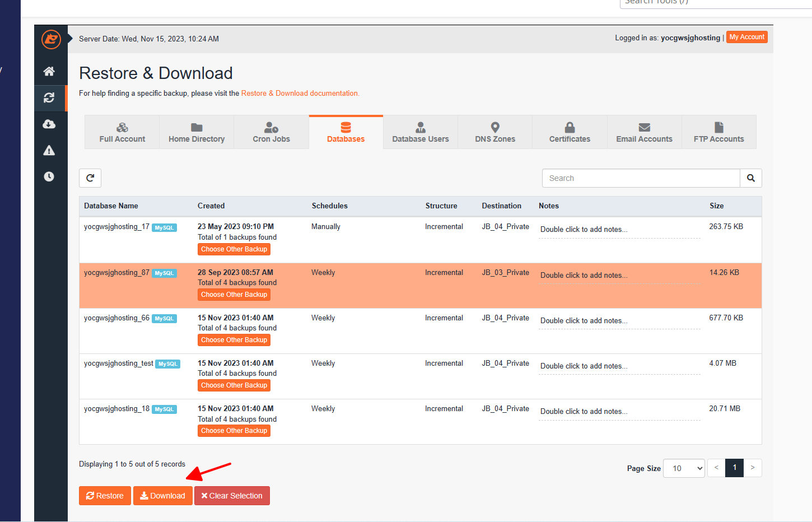Go to the previous page arrow

pos(716,468)
